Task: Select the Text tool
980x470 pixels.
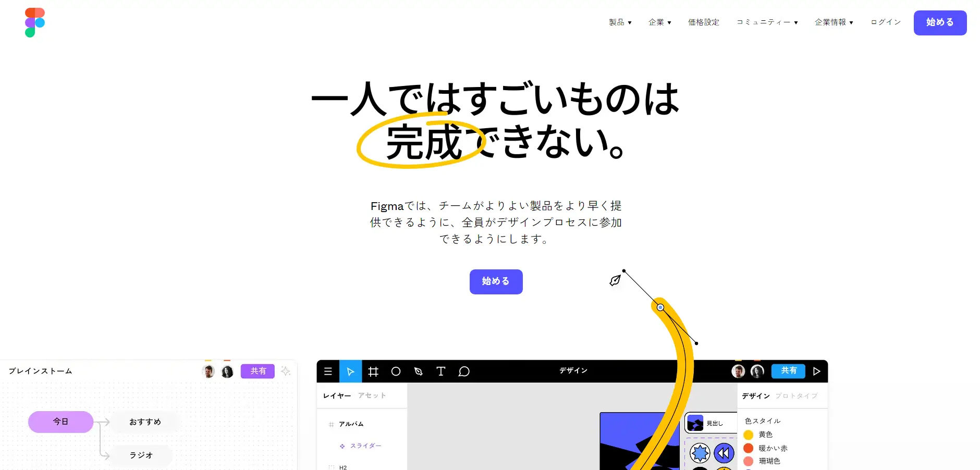Action: [441, 372]
